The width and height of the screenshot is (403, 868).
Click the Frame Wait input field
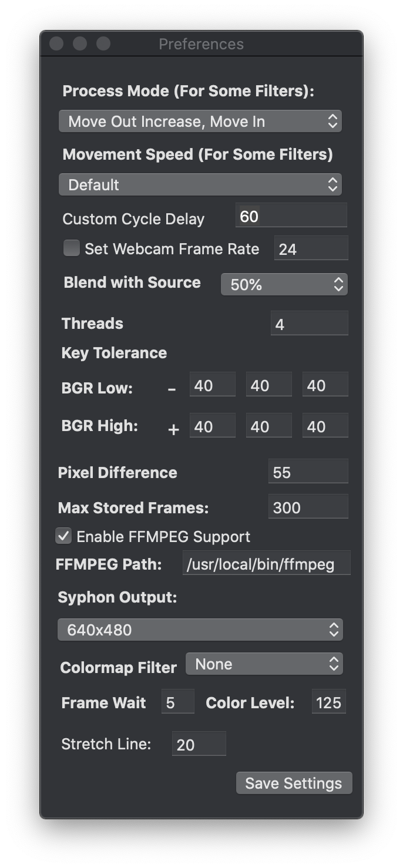177,702
